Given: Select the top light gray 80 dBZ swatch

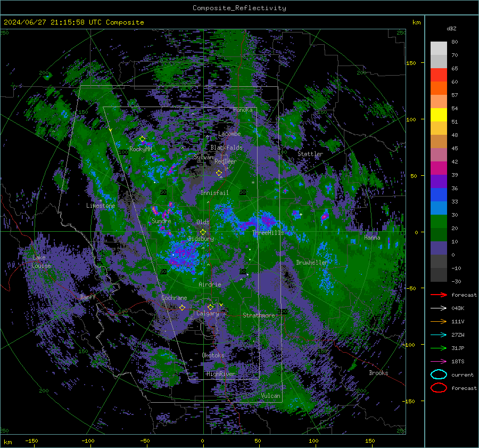Looking at the screenshot, I should 439,48.
